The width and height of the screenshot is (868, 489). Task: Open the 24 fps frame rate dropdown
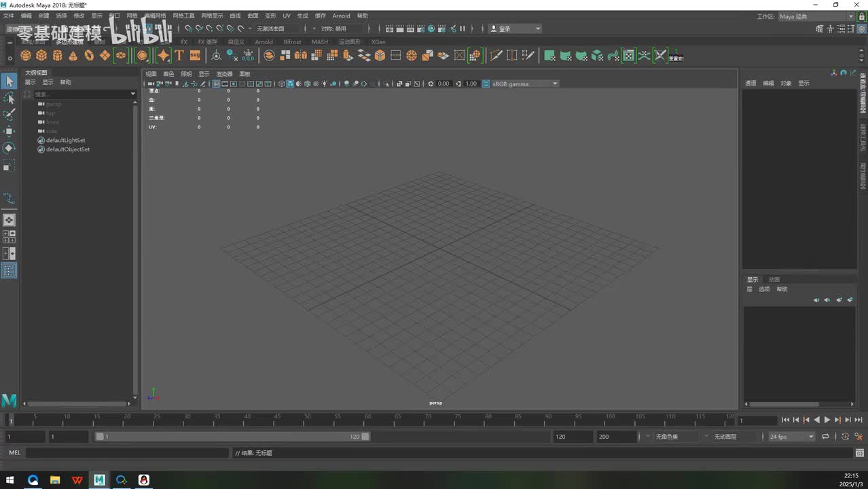(791, 437)
